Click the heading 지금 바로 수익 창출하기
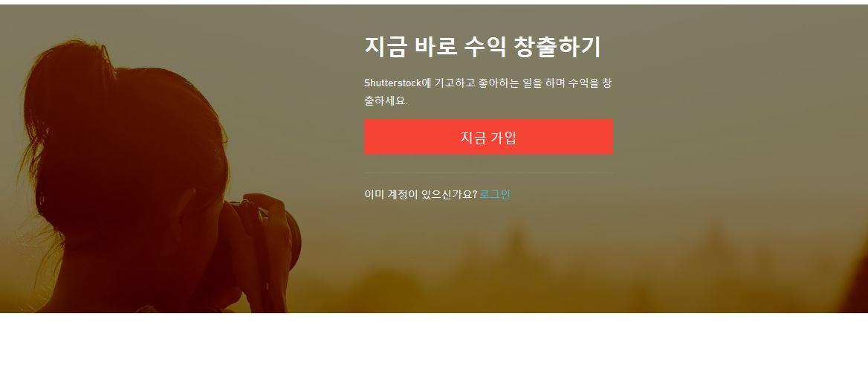868x392 pixels. coord(482,47)
